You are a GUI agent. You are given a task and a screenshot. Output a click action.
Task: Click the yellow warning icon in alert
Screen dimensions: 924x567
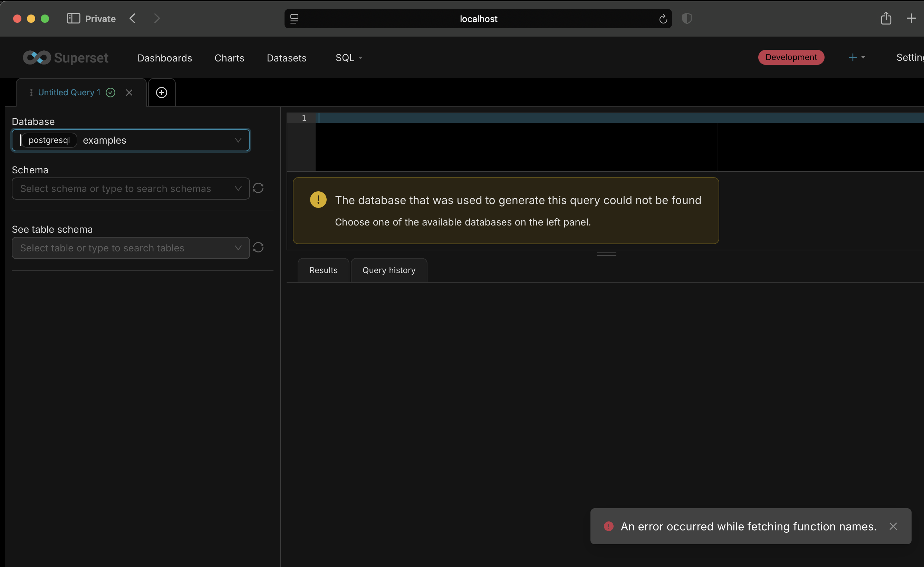point(318,200)
